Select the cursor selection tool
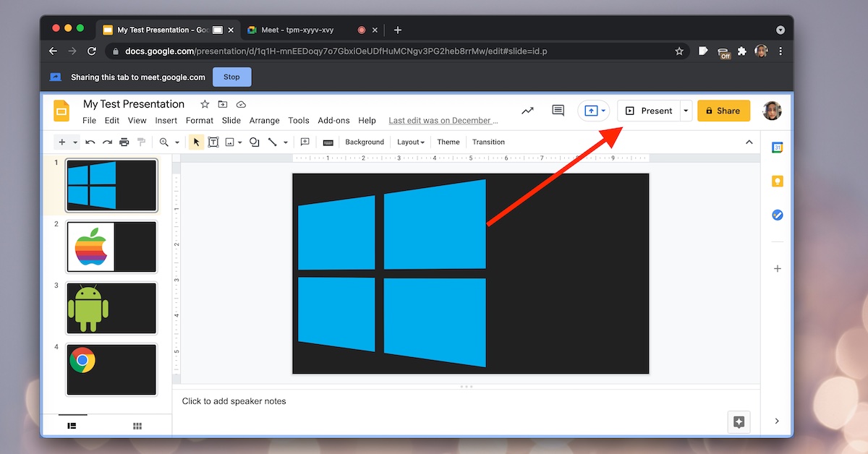 click(x=196, y=142)
